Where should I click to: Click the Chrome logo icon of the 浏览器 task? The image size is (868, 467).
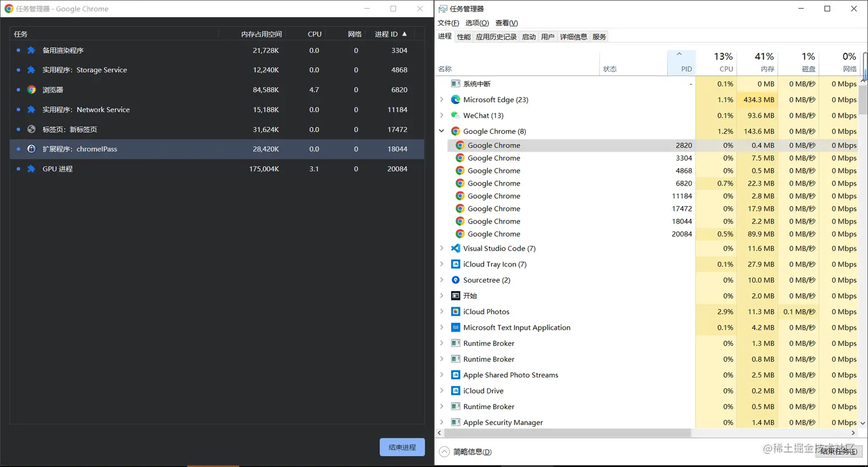pos(32,90)
